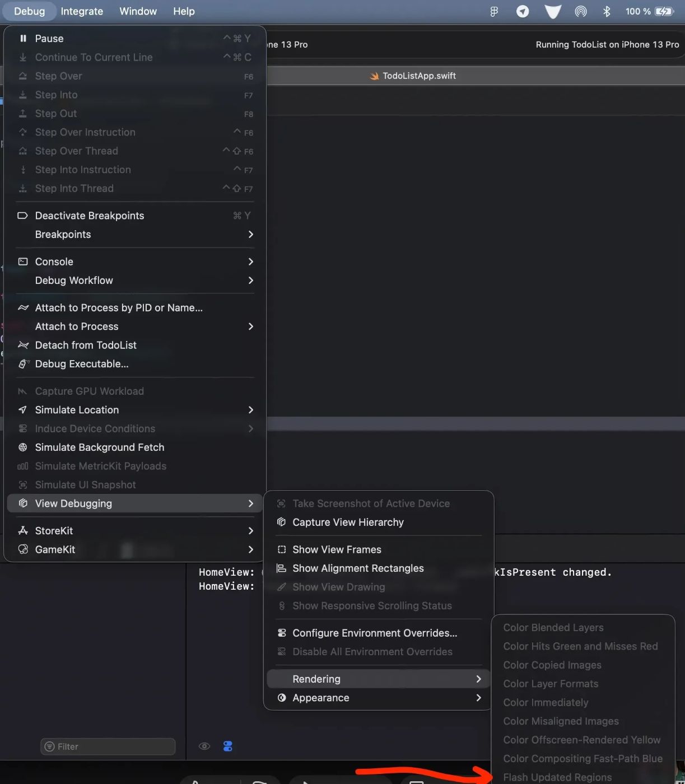Click the Deactivate Breakpoints icon
The image size is (685, 784).
pyautogui.click(x=23, y=216)
